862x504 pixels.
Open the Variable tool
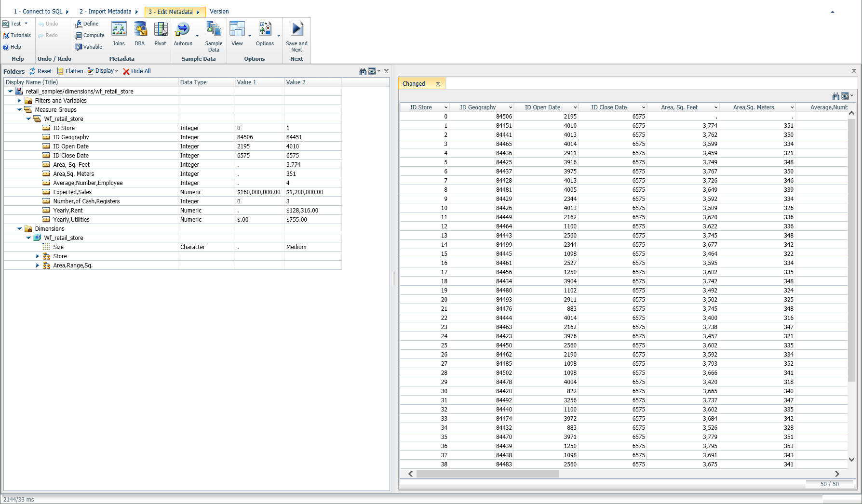89,47
